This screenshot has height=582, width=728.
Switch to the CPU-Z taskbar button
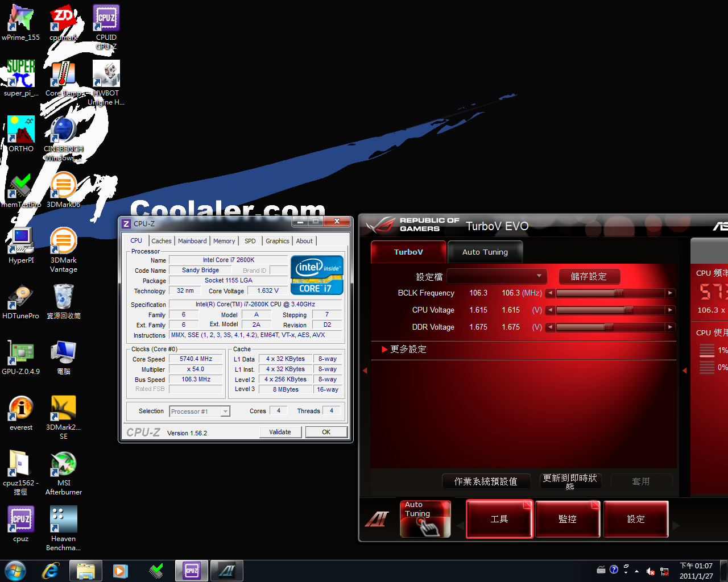click(192, 571)
